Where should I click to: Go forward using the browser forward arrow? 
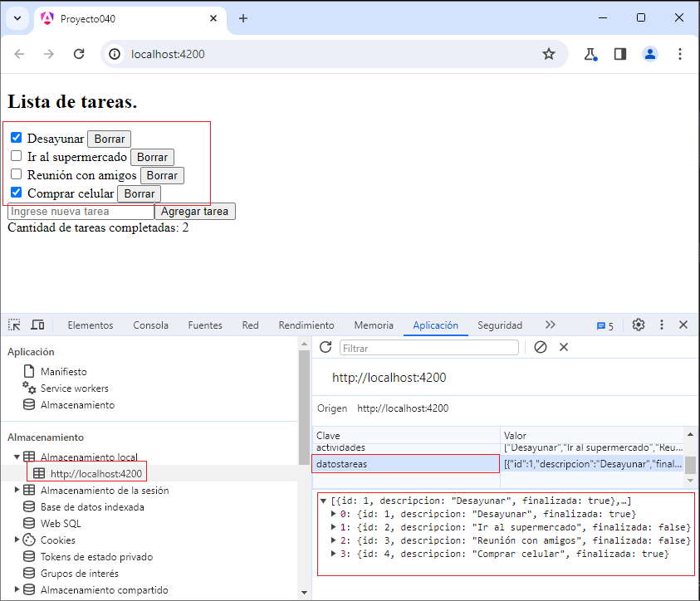(49, 54)
